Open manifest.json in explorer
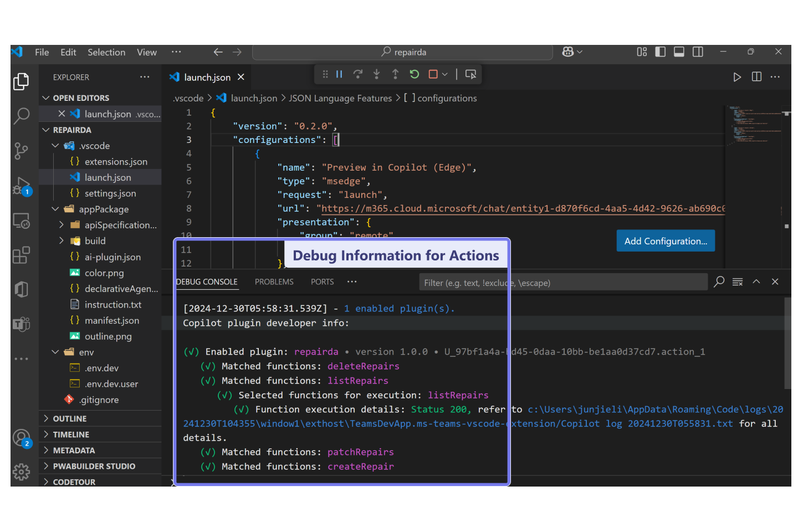This screenshot has width=798, height=532. click(x=111, y=321)
